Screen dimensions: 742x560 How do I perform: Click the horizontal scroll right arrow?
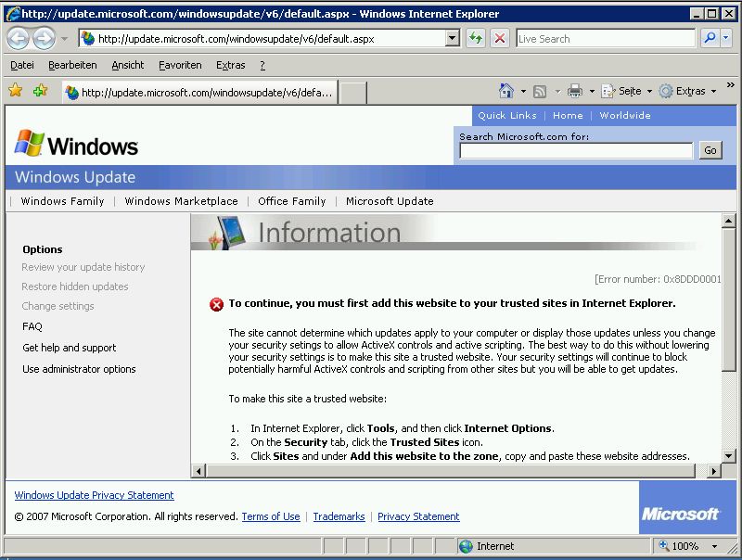point(713,471)
